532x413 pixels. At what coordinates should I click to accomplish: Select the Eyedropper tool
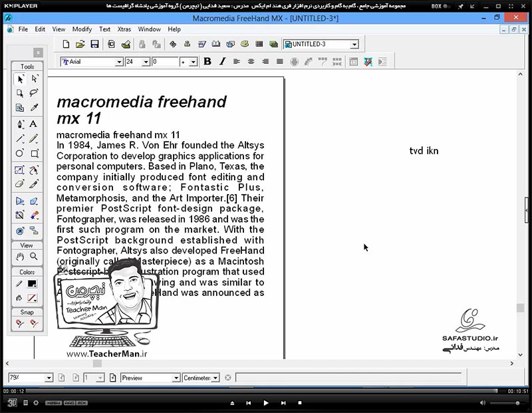(35, 108)
